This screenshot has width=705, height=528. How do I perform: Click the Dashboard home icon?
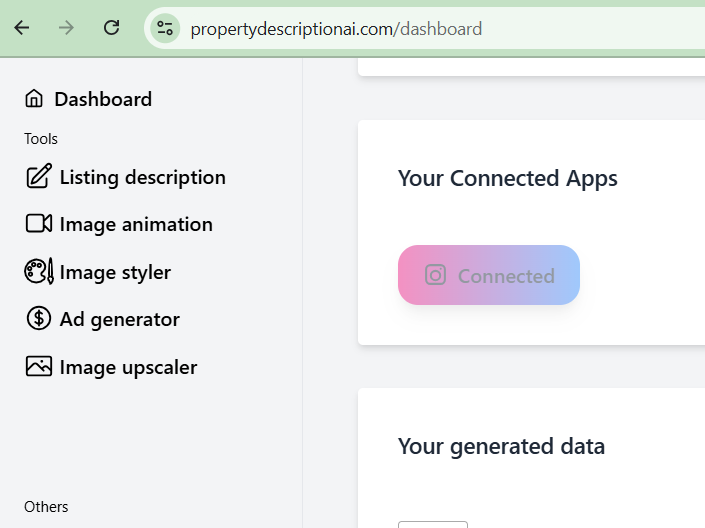point(34,99)
